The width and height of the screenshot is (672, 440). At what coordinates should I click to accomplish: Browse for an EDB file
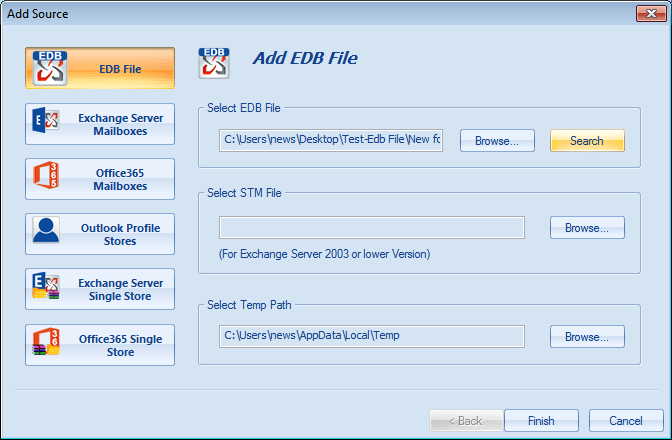(497, 141)
